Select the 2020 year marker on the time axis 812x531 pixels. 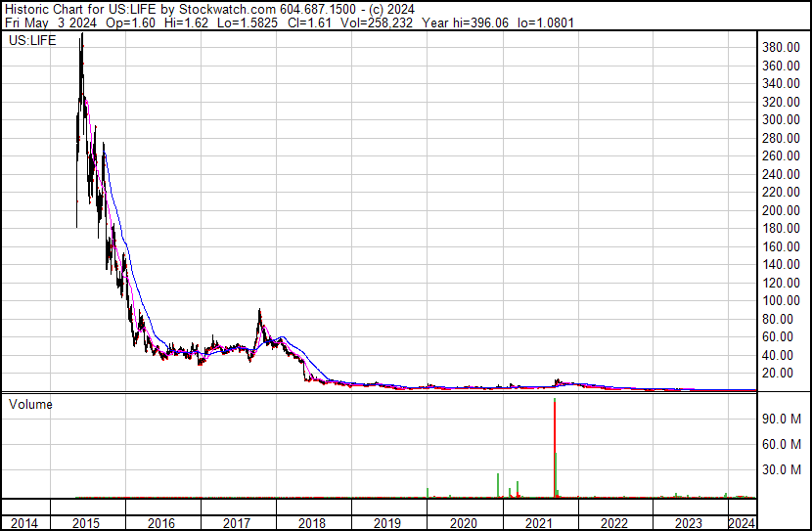pyautogui.click(x=463, y=523)
